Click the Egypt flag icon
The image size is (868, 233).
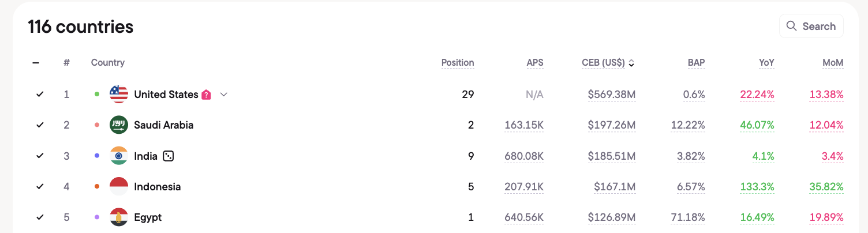coord(119,217)
